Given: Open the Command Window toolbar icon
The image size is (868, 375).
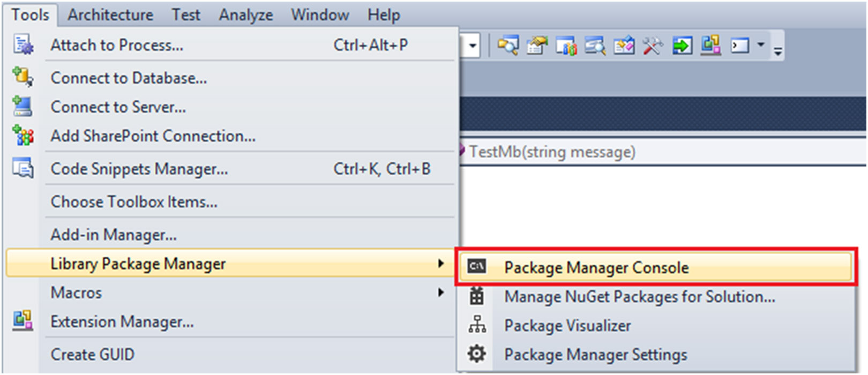Looking at the screenshot, I should tap(740, 46).
